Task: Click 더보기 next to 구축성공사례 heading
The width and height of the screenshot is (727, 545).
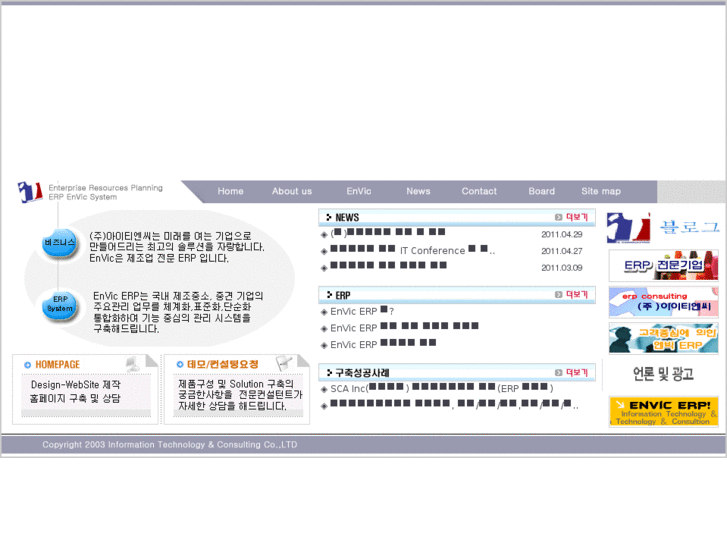Action: (577, 372)
